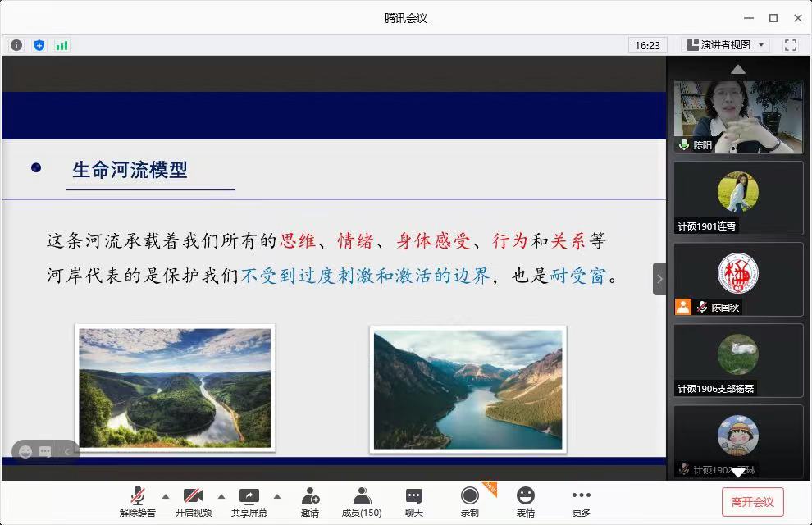This screenshot has height=525, width=812.
Task: Collapse the participant video sidebar
Action: [x=659, y=279]
